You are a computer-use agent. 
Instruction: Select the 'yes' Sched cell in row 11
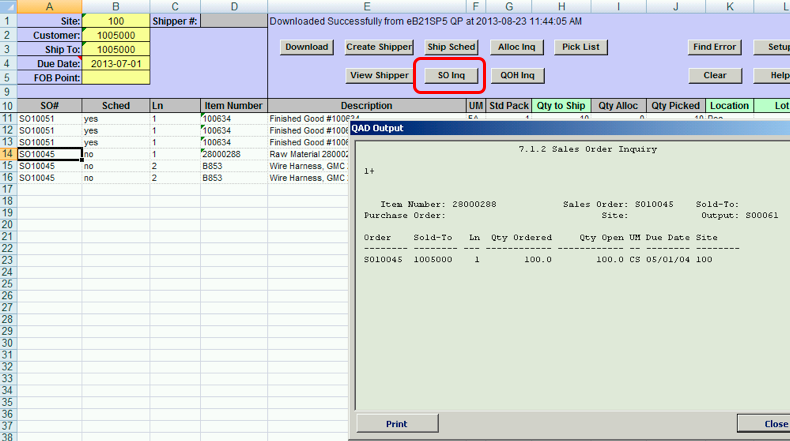(x=116, y=118)
